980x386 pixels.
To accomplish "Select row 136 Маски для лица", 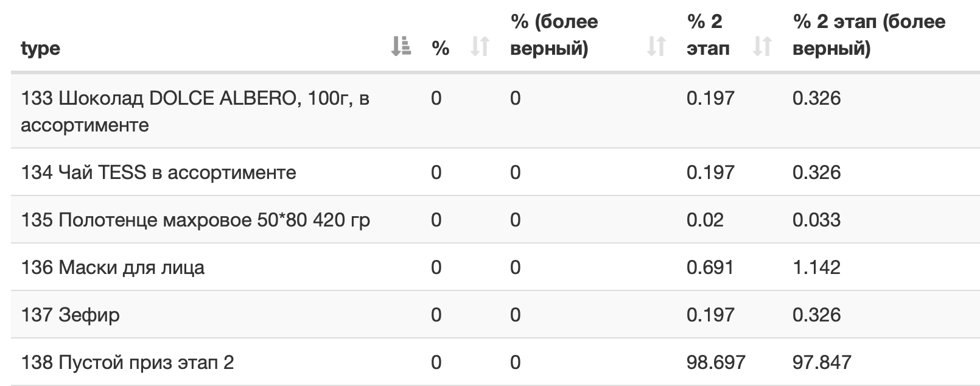I will click(495, 267).
